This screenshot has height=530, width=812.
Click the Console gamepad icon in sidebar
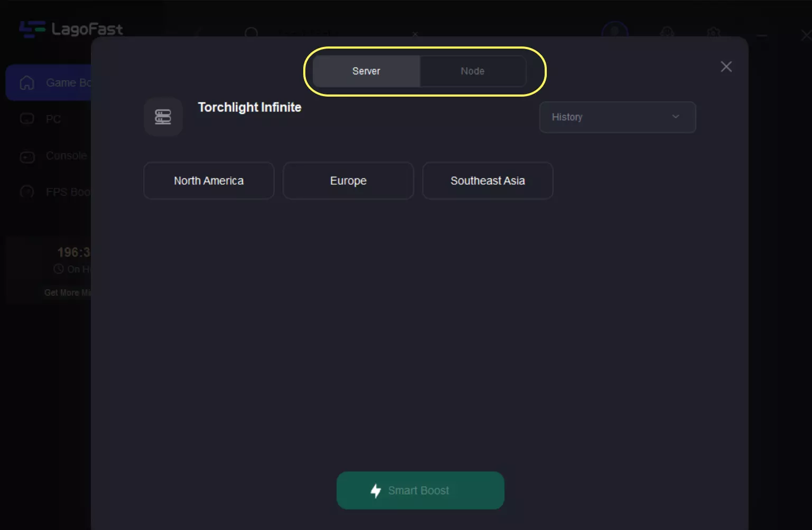click(27, 157)
